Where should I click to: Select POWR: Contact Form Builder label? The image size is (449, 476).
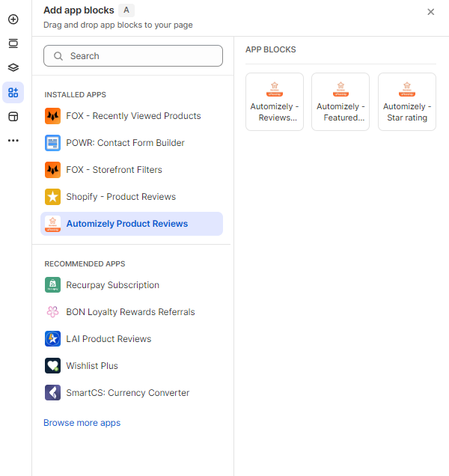pyautogui.click(x=125, y=143)
